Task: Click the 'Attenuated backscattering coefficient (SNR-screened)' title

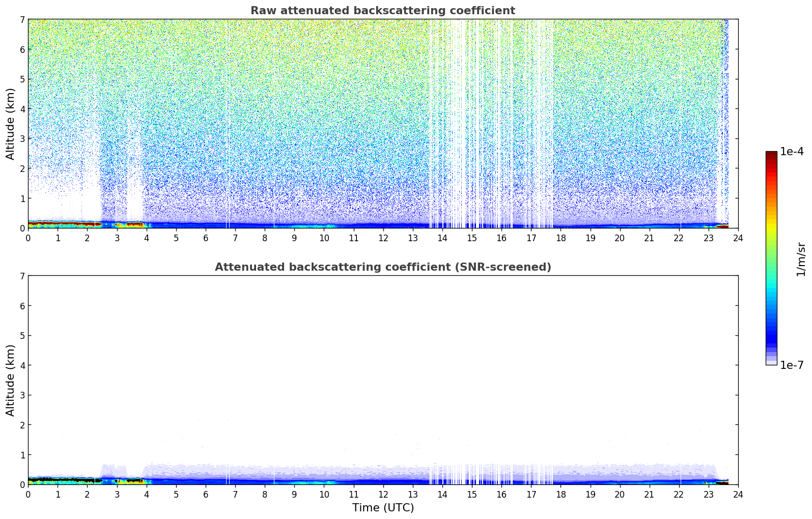Action: (382, 267)
